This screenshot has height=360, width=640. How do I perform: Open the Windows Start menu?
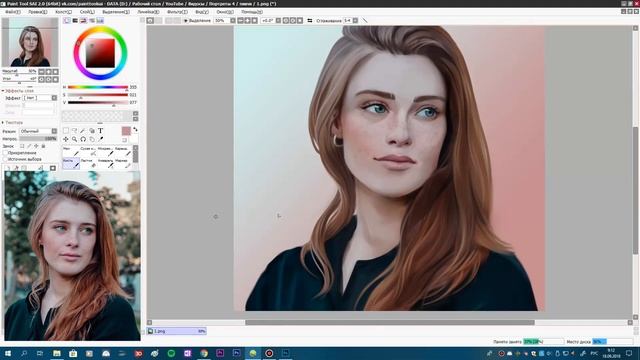pos(7,353)
